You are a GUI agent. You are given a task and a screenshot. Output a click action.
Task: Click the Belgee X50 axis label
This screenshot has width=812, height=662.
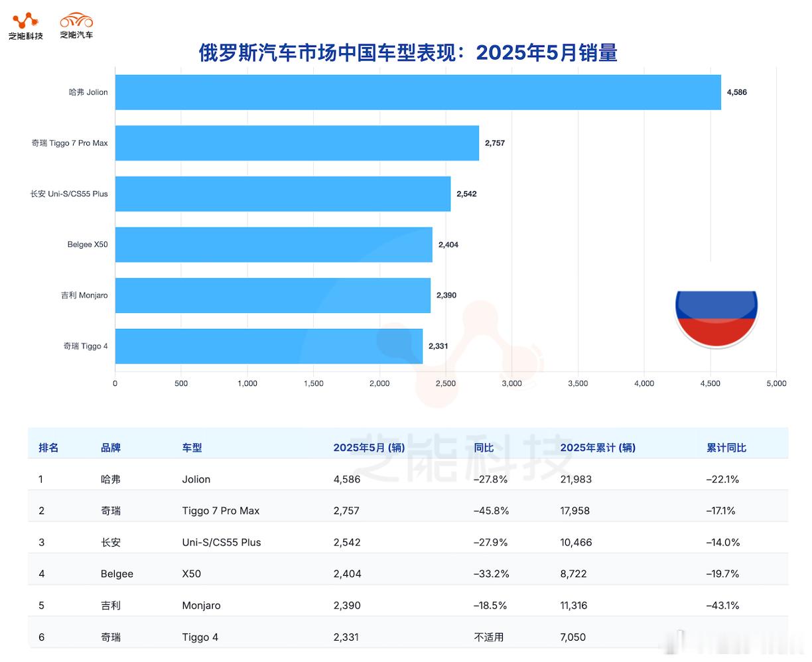(88, 244)
